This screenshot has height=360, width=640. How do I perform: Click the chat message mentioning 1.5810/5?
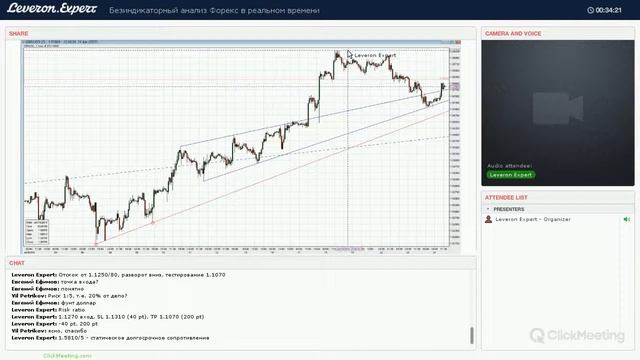point(110,338)
